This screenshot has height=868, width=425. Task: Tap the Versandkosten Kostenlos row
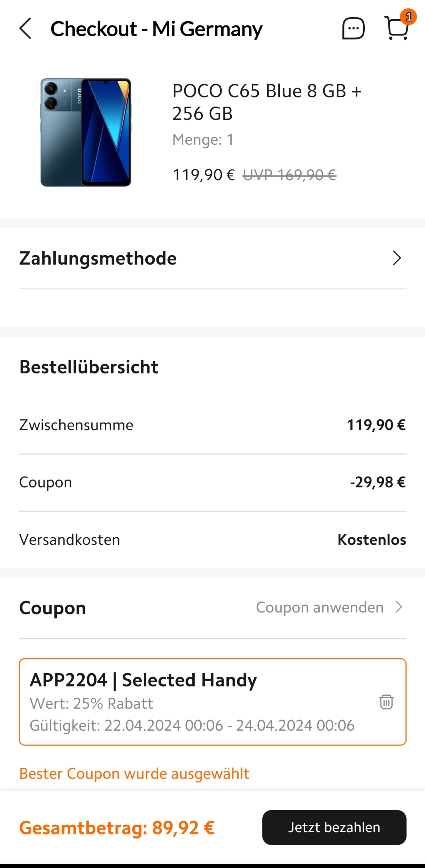point(212,539)
